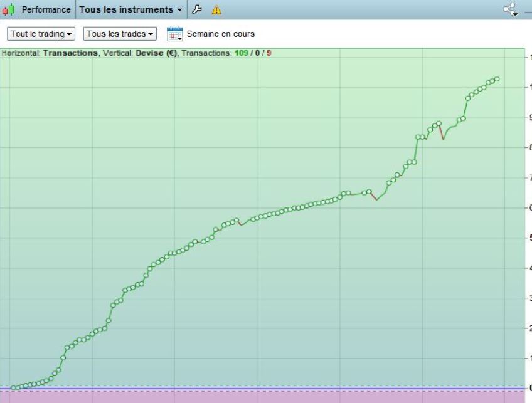Click the candlestick chart icon beside Performance
The height and width of the screenshot is (403, 532).
(9, 9)
